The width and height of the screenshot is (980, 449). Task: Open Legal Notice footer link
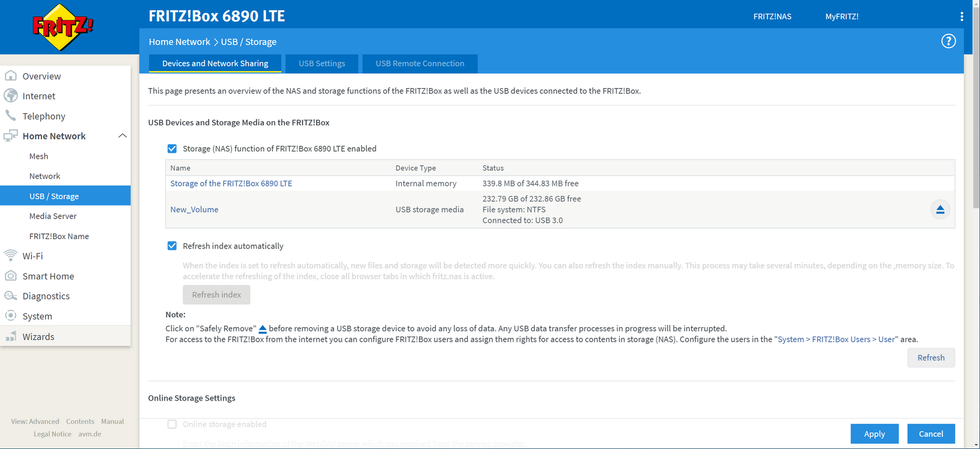point(52,434)
